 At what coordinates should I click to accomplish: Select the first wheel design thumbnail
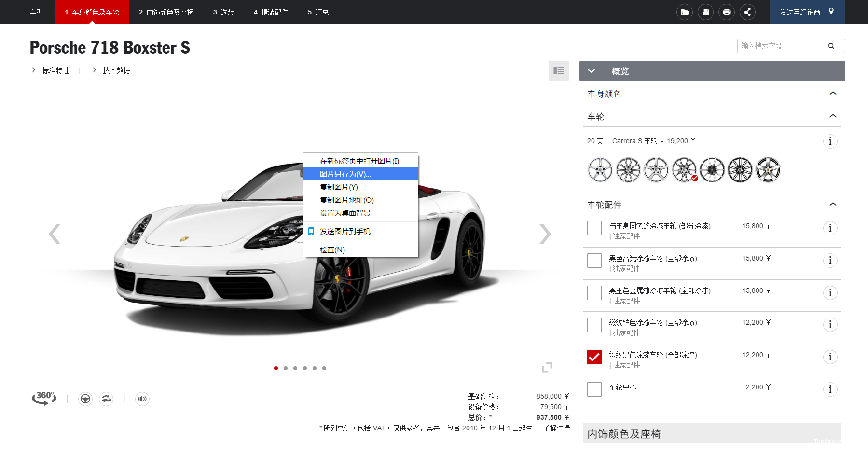600,170
